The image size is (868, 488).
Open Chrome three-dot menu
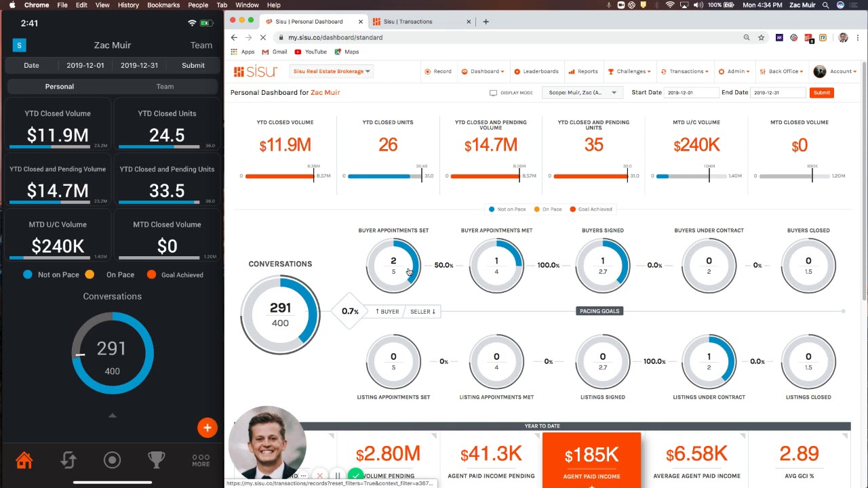point(859,37)
